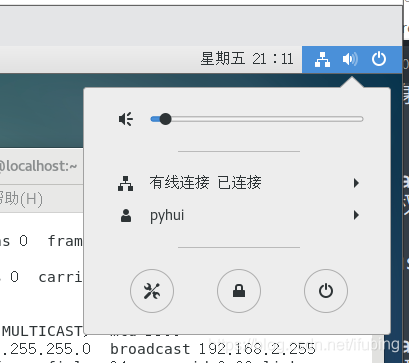This screenshot has height=363, width=409.
Task: Open the pyhui user menu entry
Action: tap(238, 215)
